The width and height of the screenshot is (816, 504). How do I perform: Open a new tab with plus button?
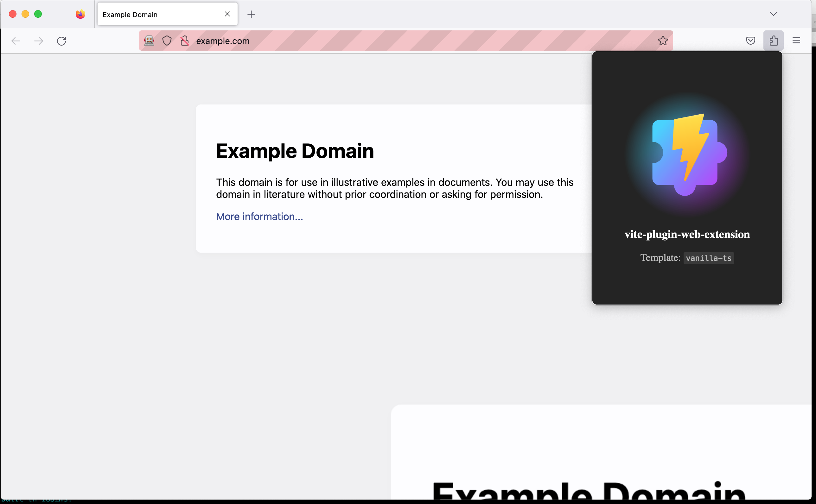[x=251, y=14]
